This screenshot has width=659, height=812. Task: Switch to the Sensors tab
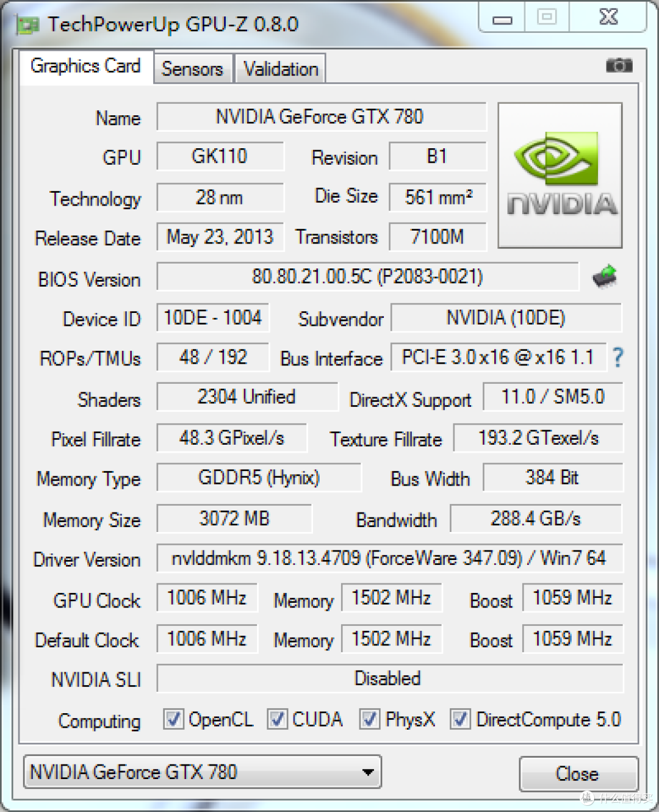pyautogui.click(x=192, y=68)
